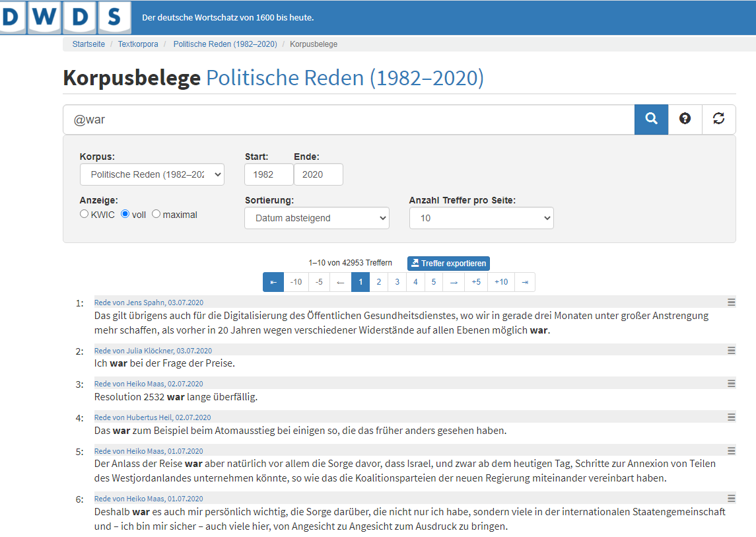Viewport: 756px width, 537px height.
Task: Open the options menu for result 6 (Heiko Maas)
Action: [731, 499]
